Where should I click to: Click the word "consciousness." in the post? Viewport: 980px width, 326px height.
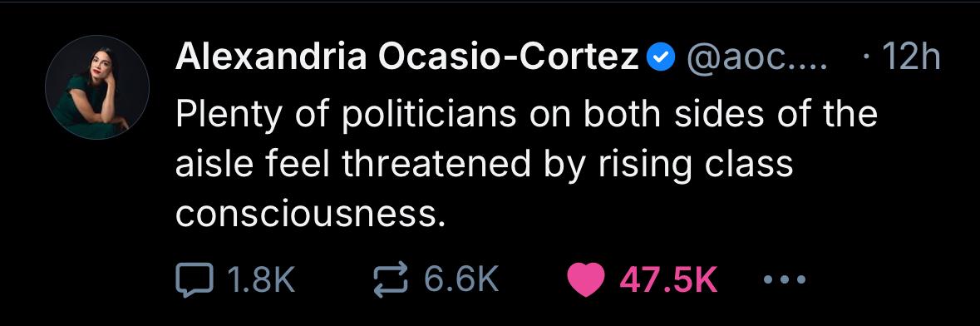[311, 215]
